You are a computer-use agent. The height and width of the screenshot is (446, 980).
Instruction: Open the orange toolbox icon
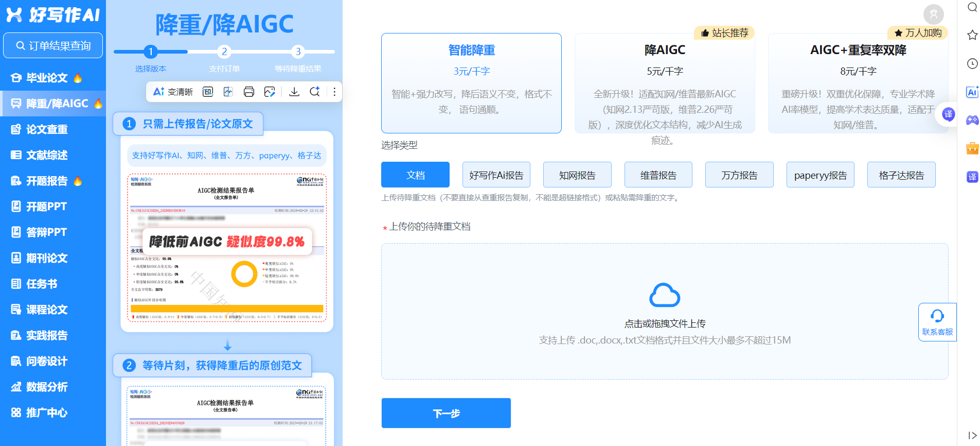coord(972,148)
